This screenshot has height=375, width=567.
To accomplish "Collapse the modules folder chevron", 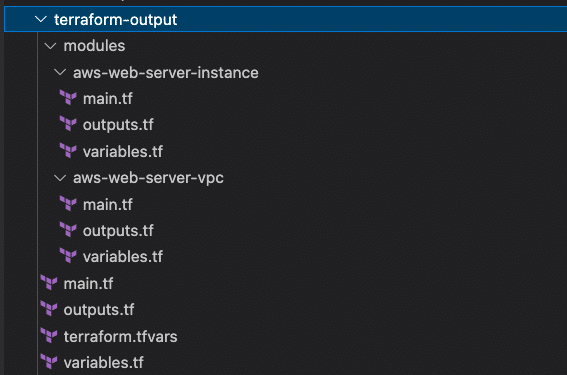I will 50,46.
